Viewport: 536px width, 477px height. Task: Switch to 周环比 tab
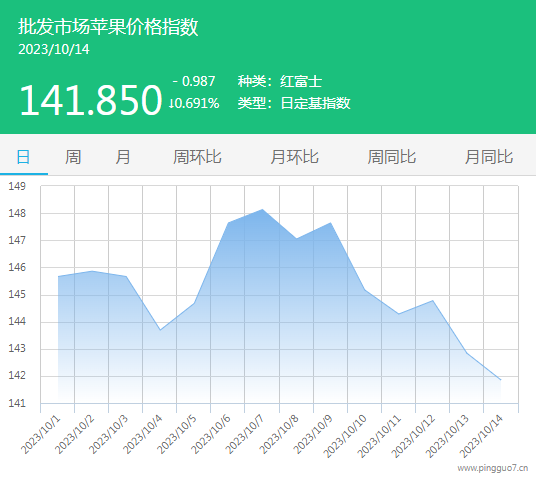(197, 157)
